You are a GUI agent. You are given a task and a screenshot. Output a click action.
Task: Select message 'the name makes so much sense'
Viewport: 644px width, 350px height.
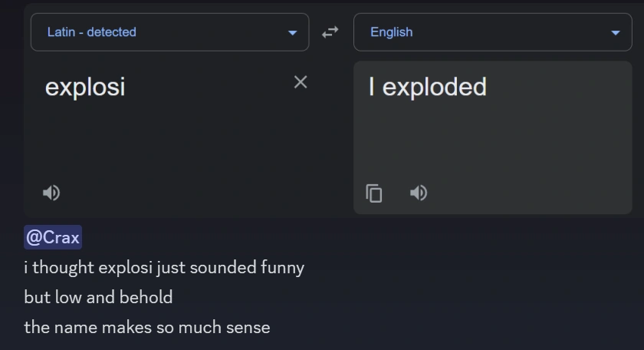[x=147, y=327]
